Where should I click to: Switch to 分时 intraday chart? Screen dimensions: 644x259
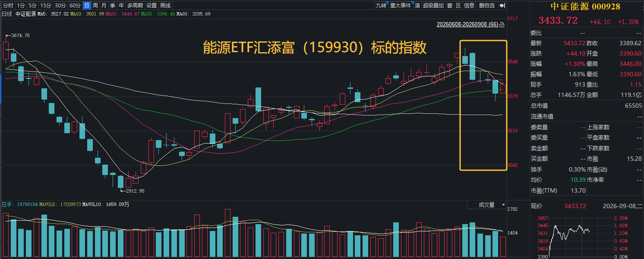(x=8, y=6)
